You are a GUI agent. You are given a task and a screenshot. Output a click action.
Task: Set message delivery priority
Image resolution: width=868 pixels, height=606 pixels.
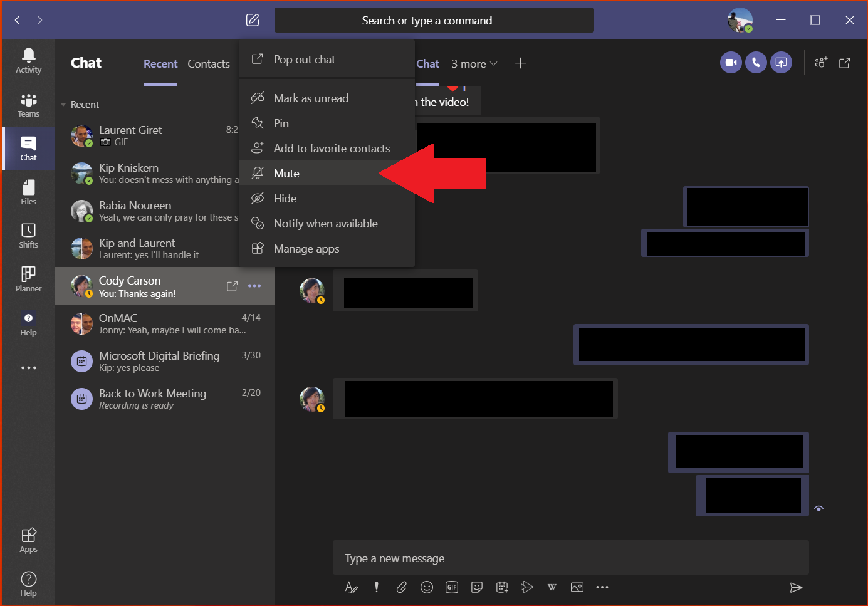tap(377, 587)
